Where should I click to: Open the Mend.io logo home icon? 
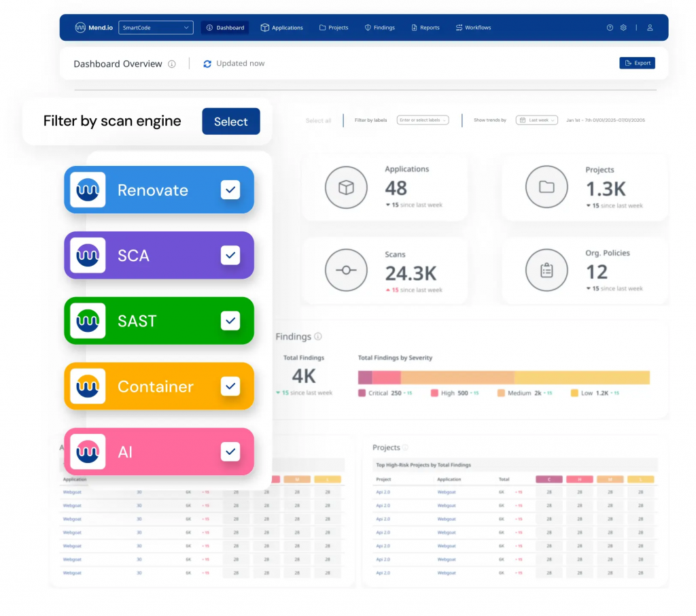(x=80, y=27)
